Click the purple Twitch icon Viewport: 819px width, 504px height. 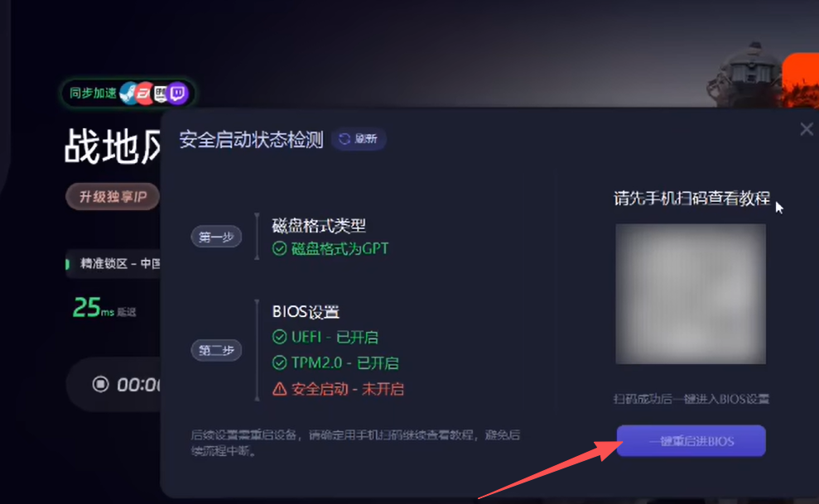point(177,94)
